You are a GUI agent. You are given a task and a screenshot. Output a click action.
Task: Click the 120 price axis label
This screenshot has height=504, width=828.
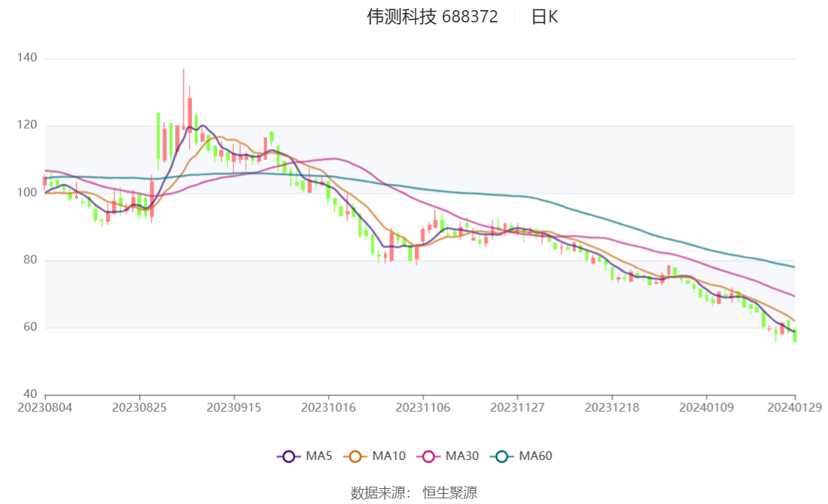tap(27, 125)
